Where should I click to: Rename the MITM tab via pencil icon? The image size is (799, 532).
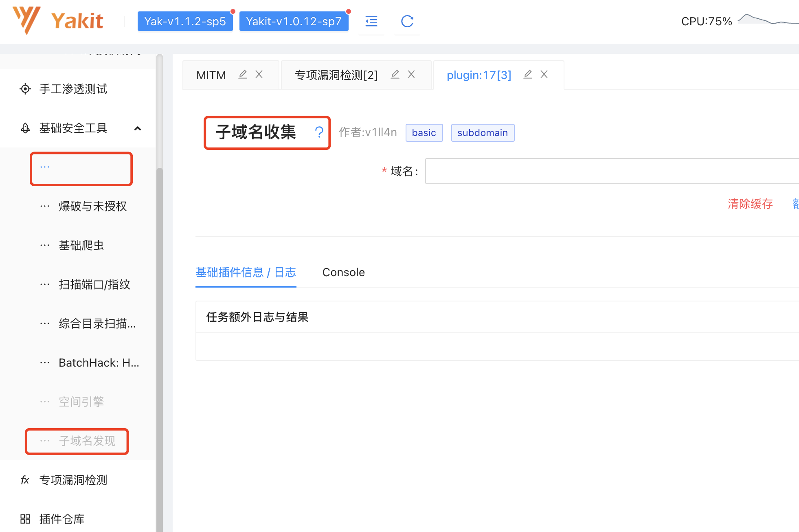pos(243,74)
